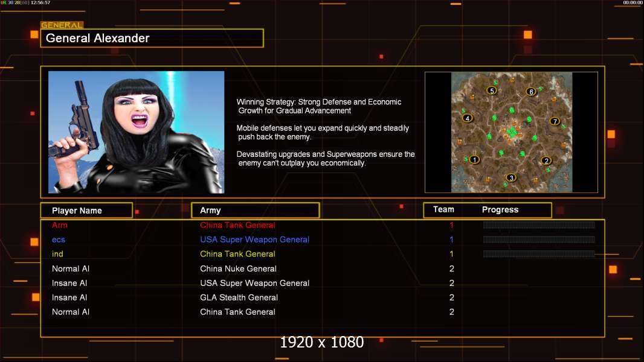Select Insane AI in USA Super Weapon row
644x362 pixels.
tap(69, 283)
